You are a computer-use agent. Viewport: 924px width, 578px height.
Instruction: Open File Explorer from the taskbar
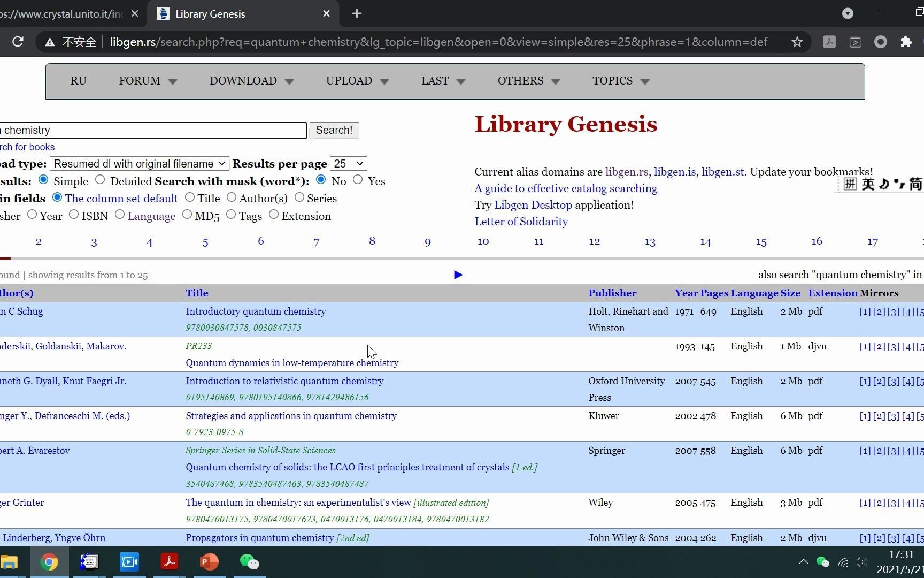(9, 562)
